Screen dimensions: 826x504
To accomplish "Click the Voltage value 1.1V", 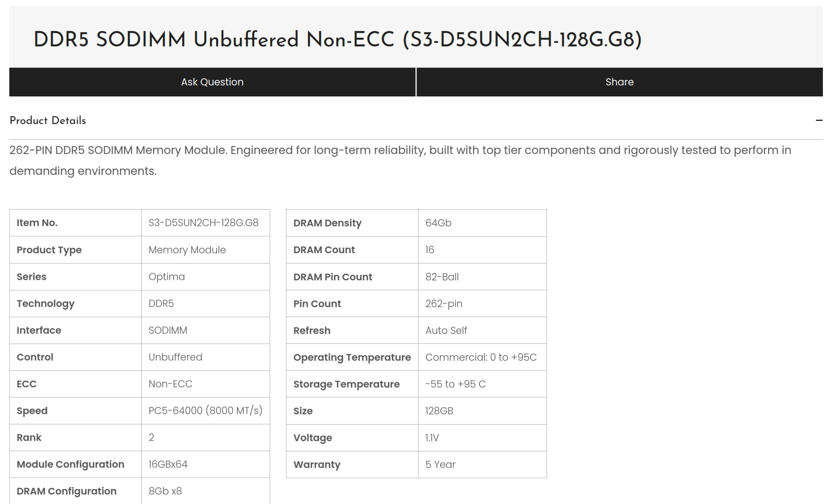I will click(432, 438).
